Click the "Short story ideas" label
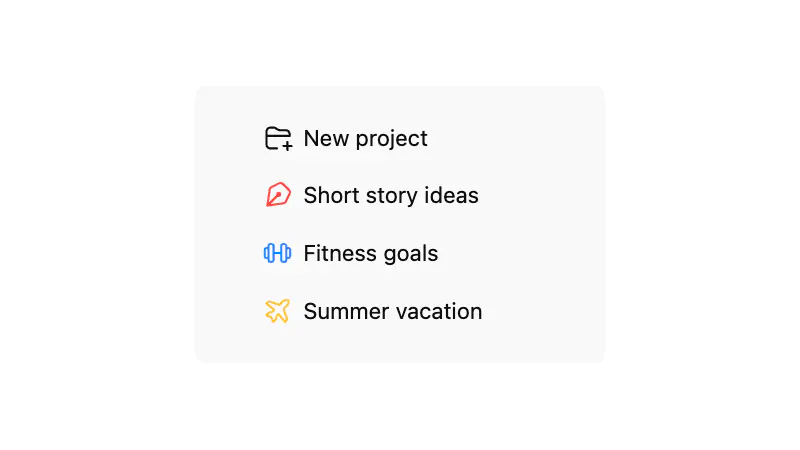The width and height of the screenshot is (800, 450). pos(390,196)
